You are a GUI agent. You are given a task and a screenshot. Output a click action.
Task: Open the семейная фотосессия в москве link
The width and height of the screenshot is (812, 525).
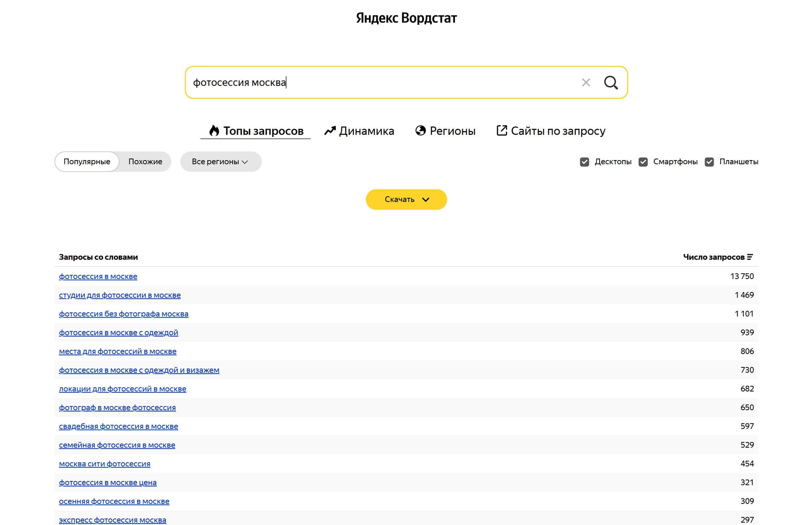point(117,445)
